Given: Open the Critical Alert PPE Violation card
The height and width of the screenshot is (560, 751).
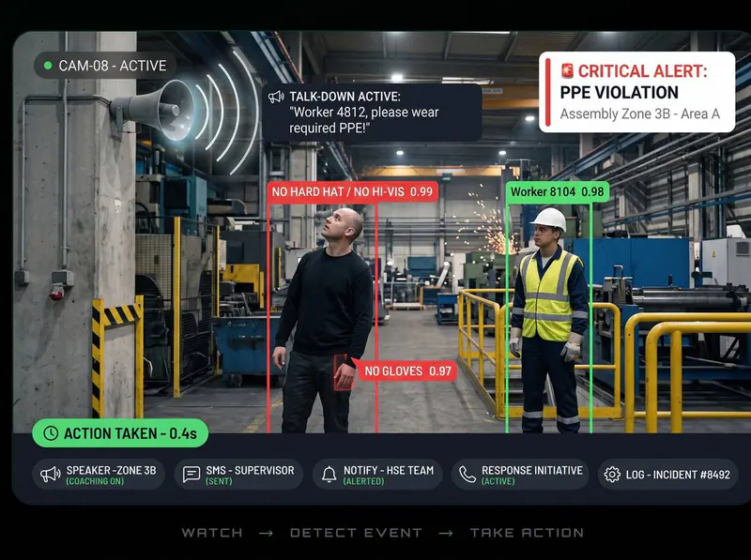Looking at the screenshot, I should (637, 92).
